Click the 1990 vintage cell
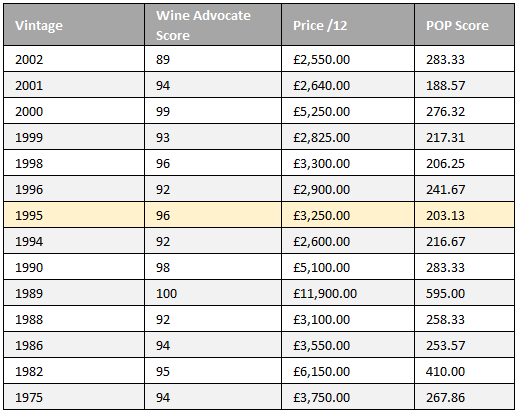518x415 pixels. (74, 267)
